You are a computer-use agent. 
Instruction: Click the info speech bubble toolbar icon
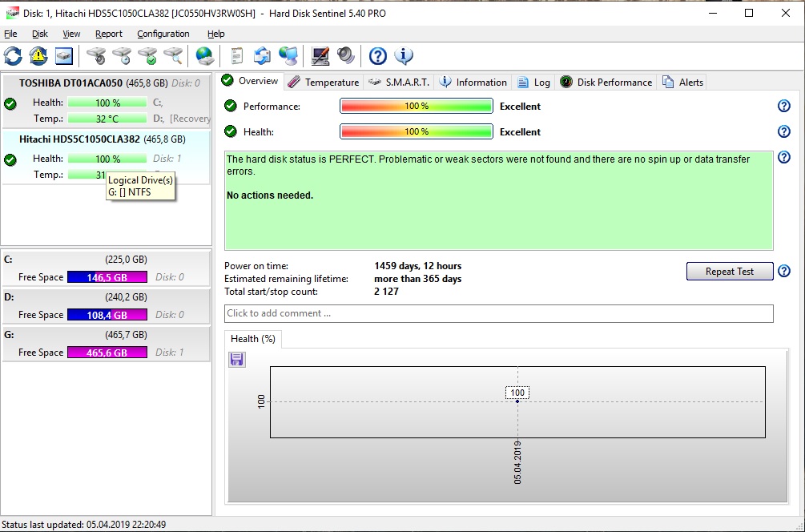tap(404, 56)
